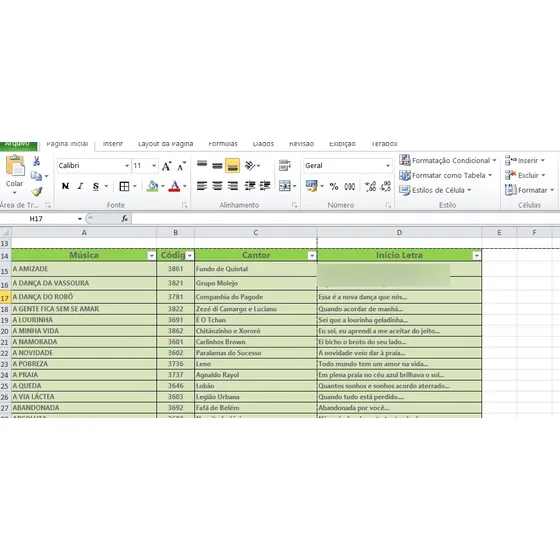Click the Increase Font Size icon
The image size is (560, 560).
coord(166,166)
